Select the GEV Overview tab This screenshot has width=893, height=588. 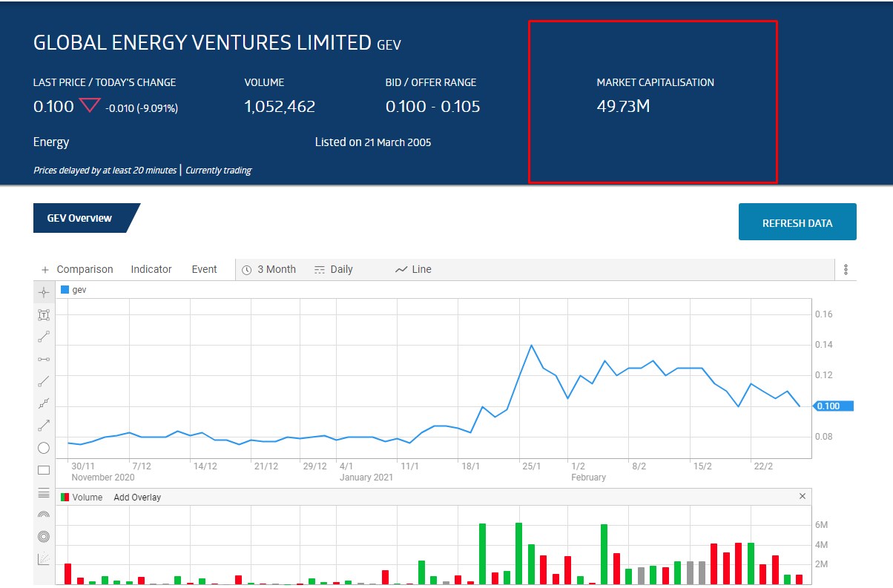pos(80,218)
